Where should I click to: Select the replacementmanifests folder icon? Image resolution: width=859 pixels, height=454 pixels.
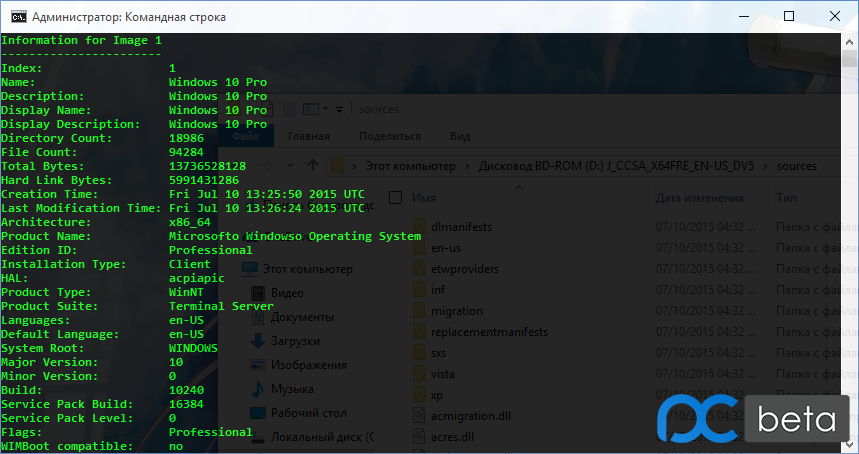(x=420, y=332)
